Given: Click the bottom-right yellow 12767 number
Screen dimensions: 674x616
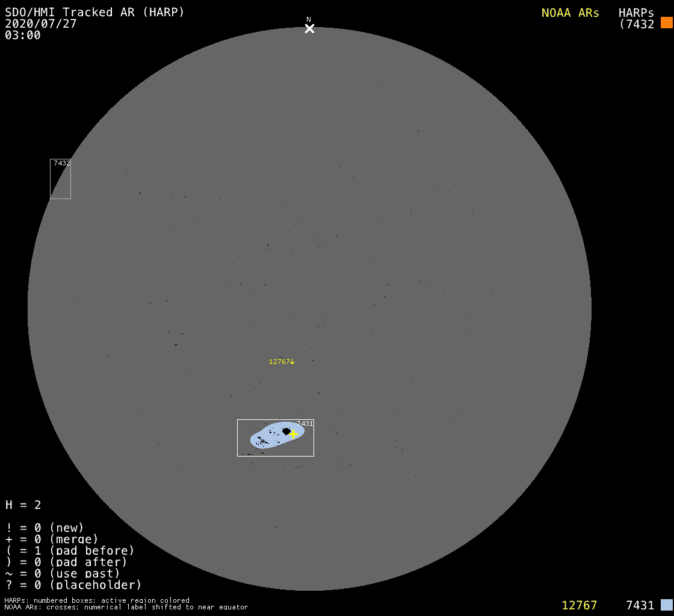Looking at the screenshot, I should [579, 605].
